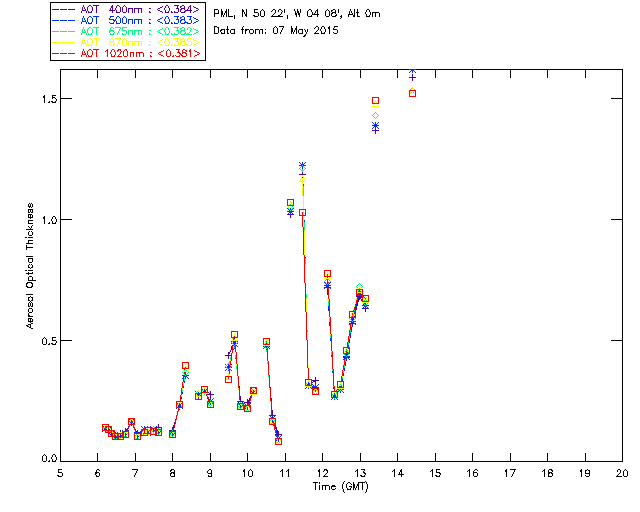Click the 1.5 tick label on y-axis
This screenshot has width=640, height=512.
click(46, 99)
